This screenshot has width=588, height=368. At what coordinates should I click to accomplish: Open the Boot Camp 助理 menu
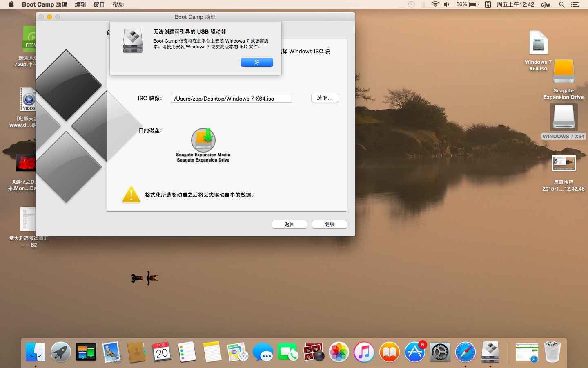coord(45,4)
